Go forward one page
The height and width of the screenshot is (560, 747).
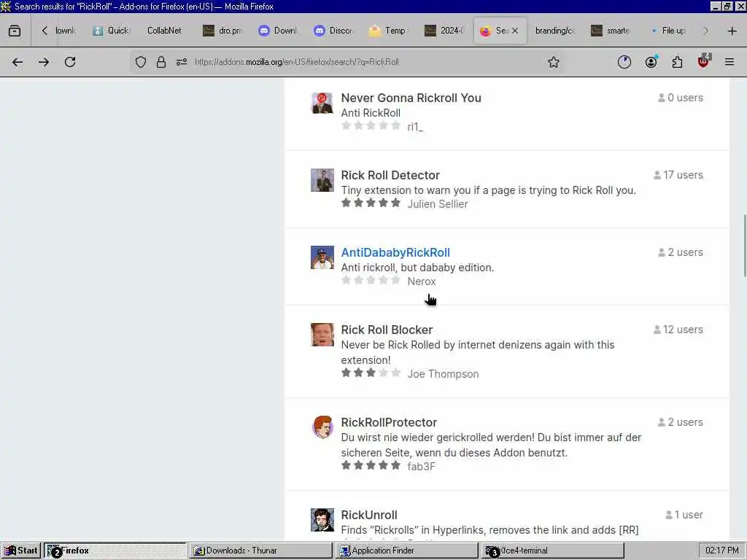click(44, 62)
